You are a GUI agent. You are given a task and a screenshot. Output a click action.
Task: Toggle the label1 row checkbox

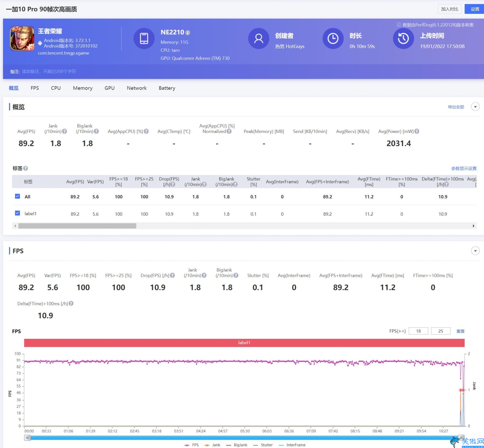tap(17, 213)
